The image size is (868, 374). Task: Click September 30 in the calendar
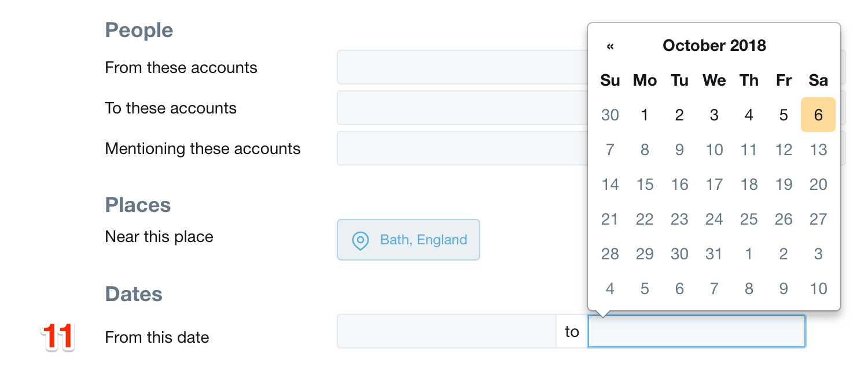coord(610,115)
